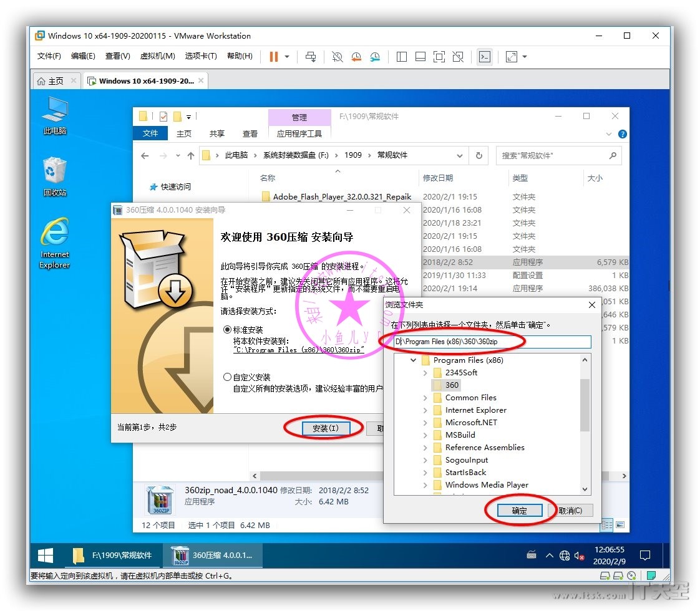
Task: Expand the 2345Soft folder node
Action: coord(425,372)
